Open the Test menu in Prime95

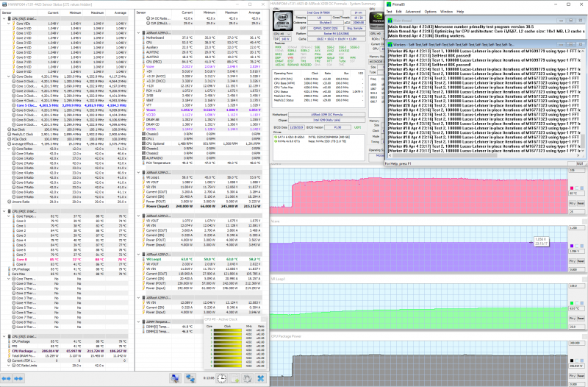[x=390, y=12]
